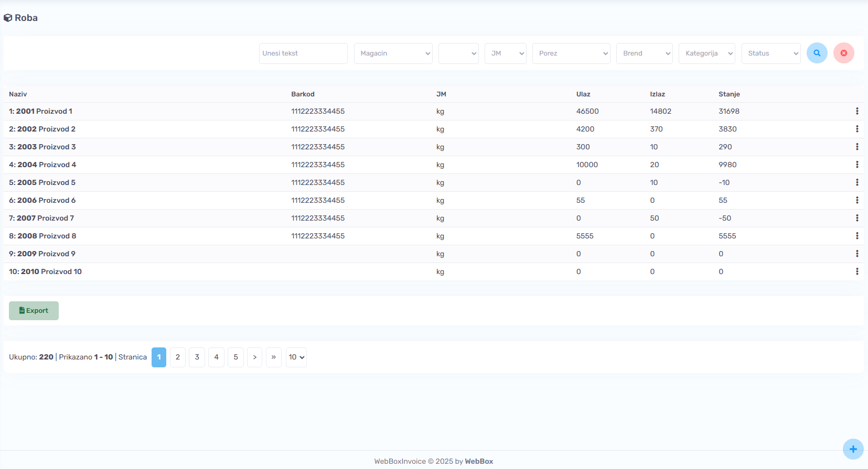Click Stanje value 31698
The height and width of the screenshot is (469, 868).
[729, 111]
